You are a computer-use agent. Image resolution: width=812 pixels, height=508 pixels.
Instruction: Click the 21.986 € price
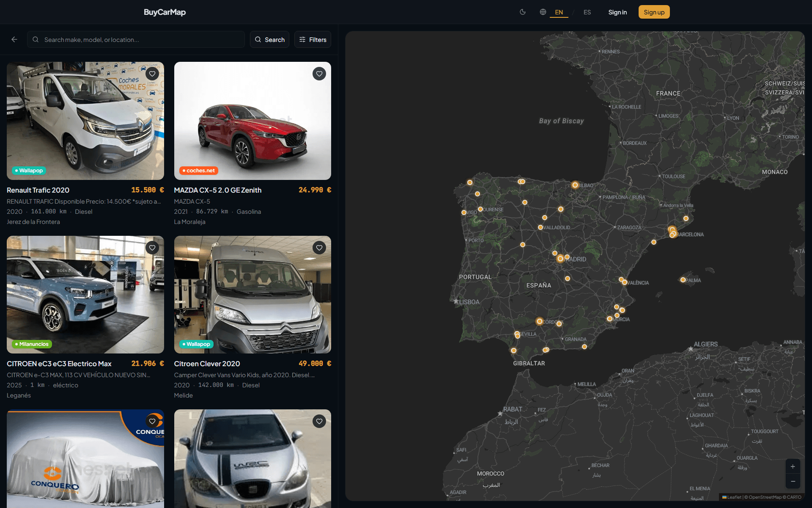pos(148,364)
